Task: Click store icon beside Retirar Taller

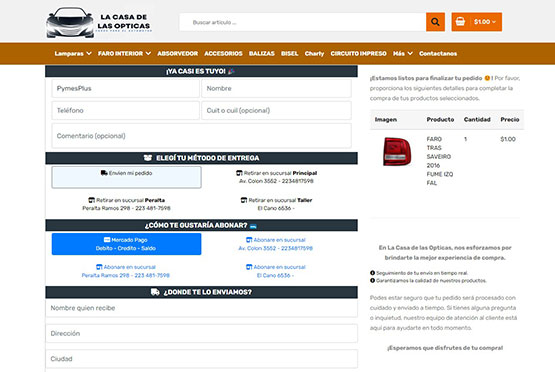Action: tap(244, 200)
